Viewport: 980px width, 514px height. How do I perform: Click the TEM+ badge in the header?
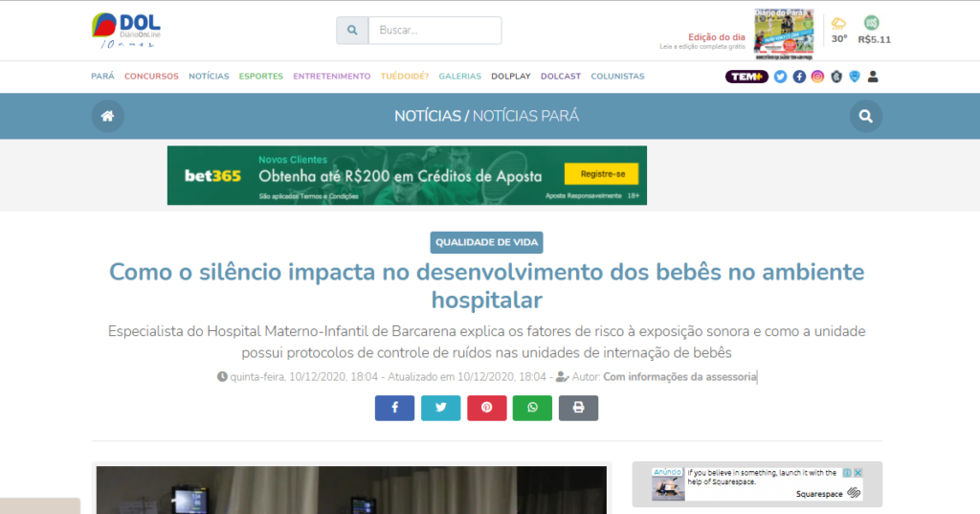[x=746, y=77]
